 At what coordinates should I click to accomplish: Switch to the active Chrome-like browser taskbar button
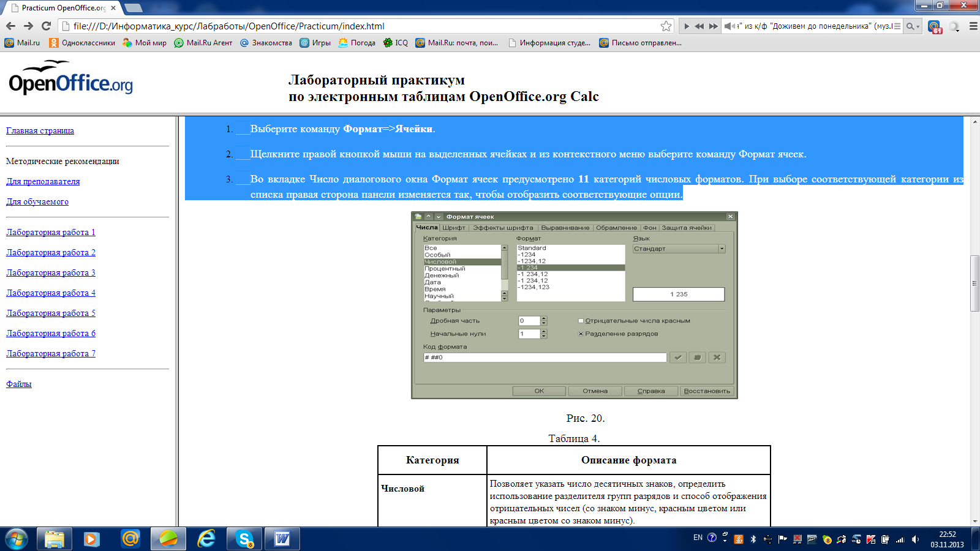(168, 539)
